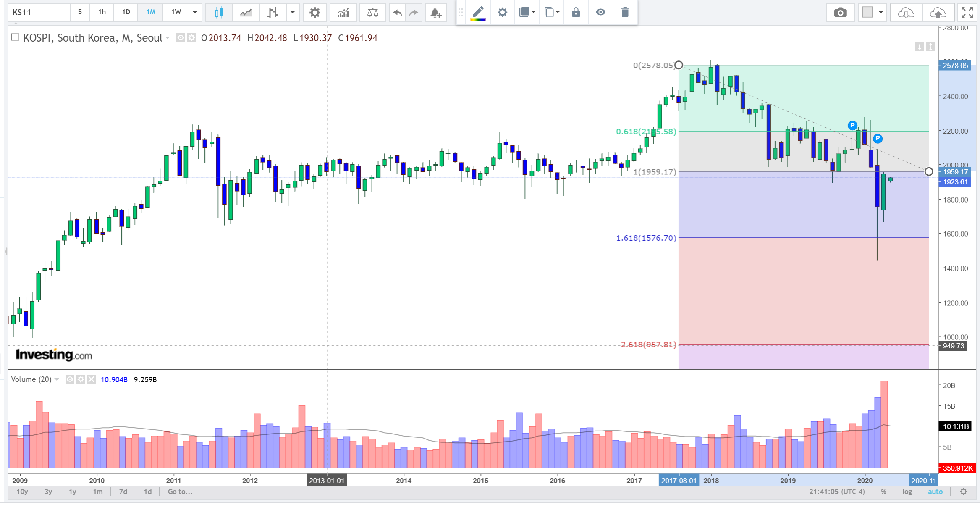This screenshot has width=980, height=505.
Task: Collapse KOSPI legend with minus box
Action: point(15,37)
